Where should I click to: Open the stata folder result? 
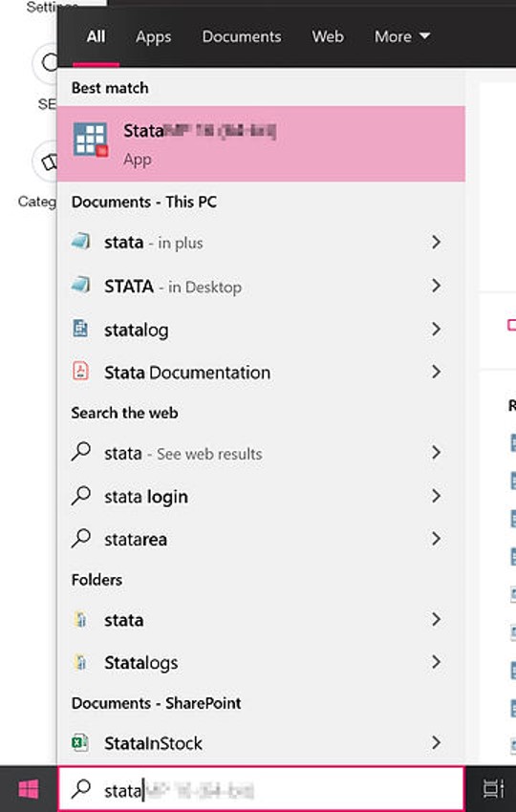[x=261, y=619]
